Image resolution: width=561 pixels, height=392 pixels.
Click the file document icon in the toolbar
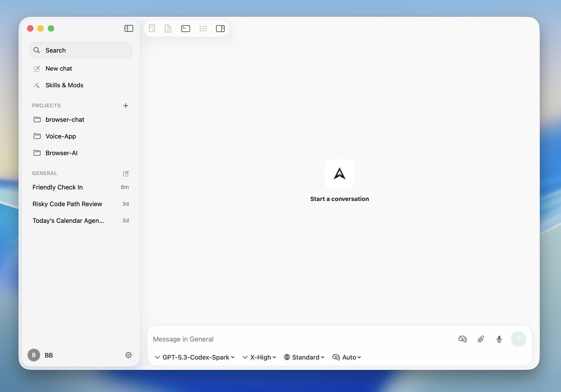[168, 28]
